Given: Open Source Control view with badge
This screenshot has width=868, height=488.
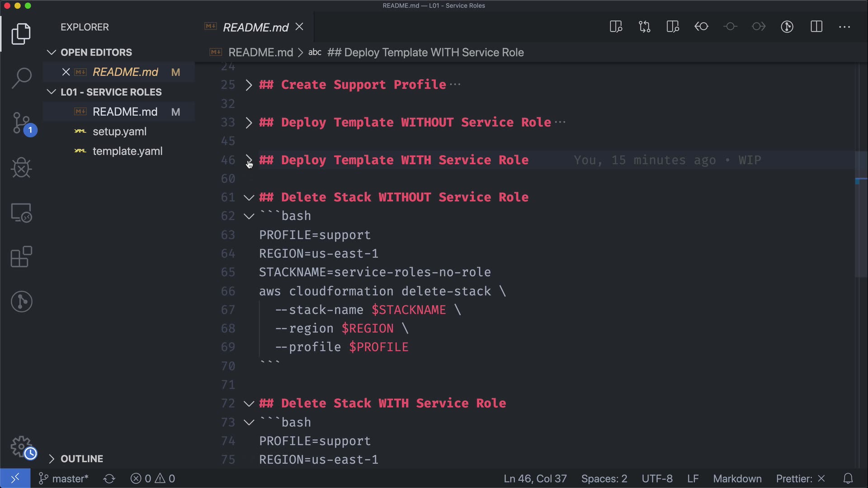Looking at the screenshot, I should pos(21,123).
